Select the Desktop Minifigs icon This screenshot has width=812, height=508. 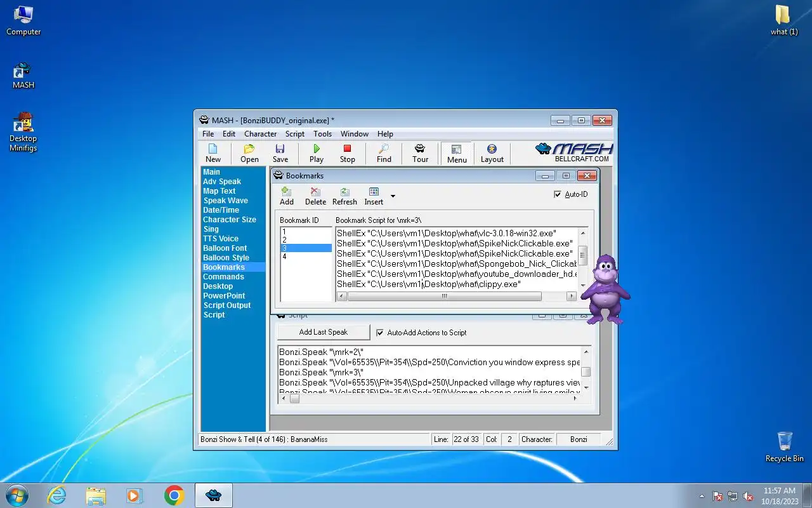23,132
